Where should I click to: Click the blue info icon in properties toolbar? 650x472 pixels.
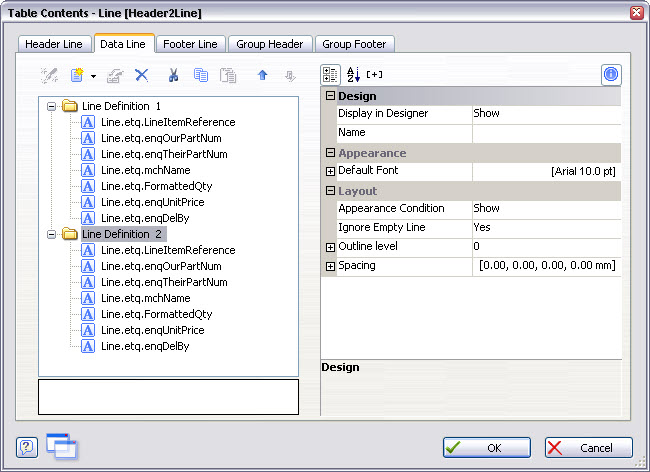pyautogui.click(x=611, y=75)
